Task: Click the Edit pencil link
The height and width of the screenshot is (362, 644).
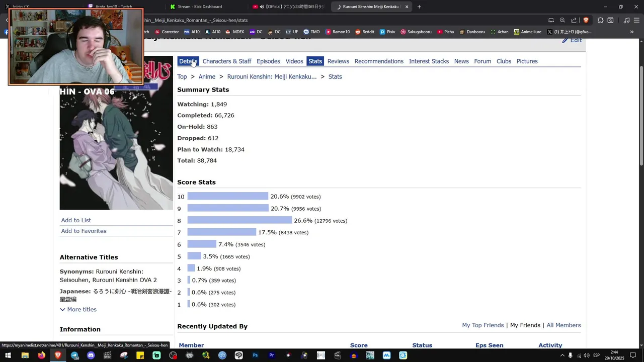Action: [x=572, y=40]
